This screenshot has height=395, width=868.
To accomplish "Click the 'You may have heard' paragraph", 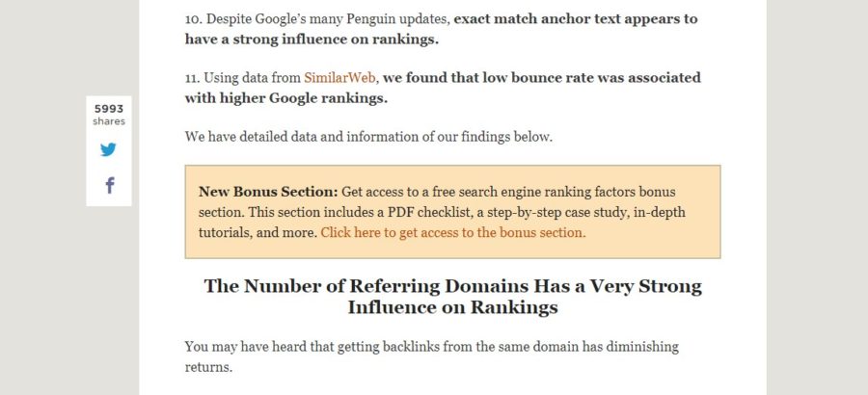I will [x=432, y=356].
